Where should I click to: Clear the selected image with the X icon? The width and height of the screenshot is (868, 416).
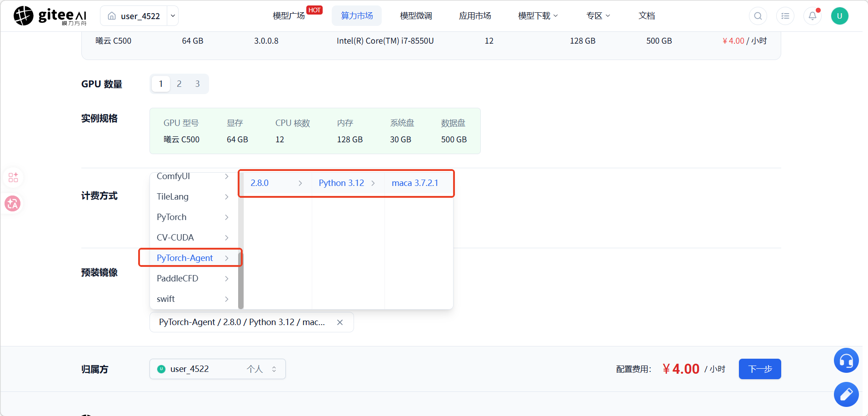[340, 322]
